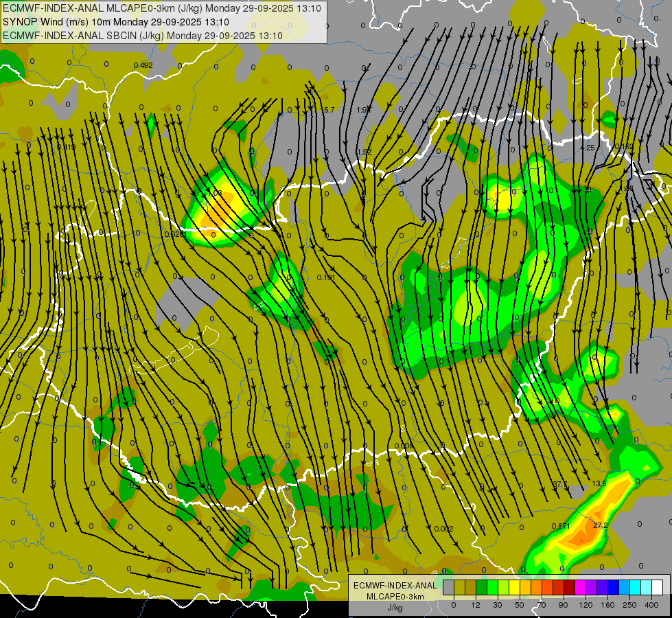The width and height of the screenshot is (672, 618).
Task: Click the J/kg unit label in legend
Action: 395,608
